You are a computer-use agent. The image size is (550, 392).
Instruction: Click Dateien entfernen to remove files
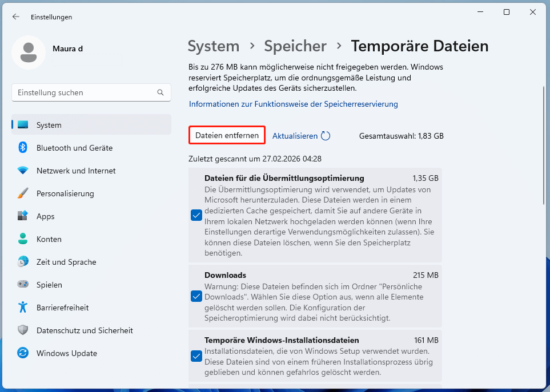point(227,135)
